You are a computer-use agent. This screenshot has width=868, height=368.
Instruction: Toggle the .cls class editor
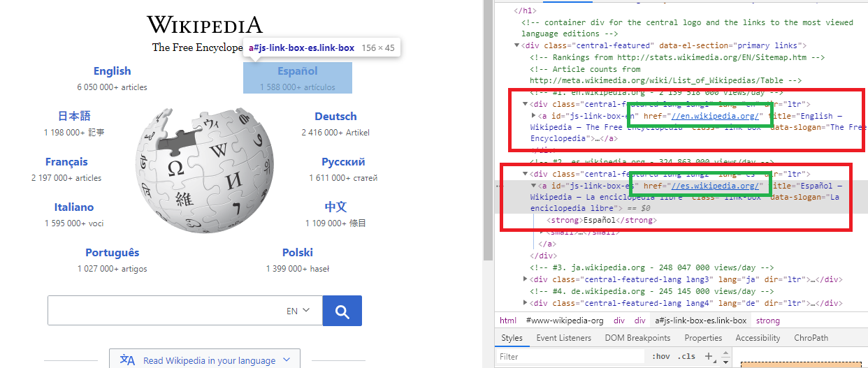coord(686,356)
